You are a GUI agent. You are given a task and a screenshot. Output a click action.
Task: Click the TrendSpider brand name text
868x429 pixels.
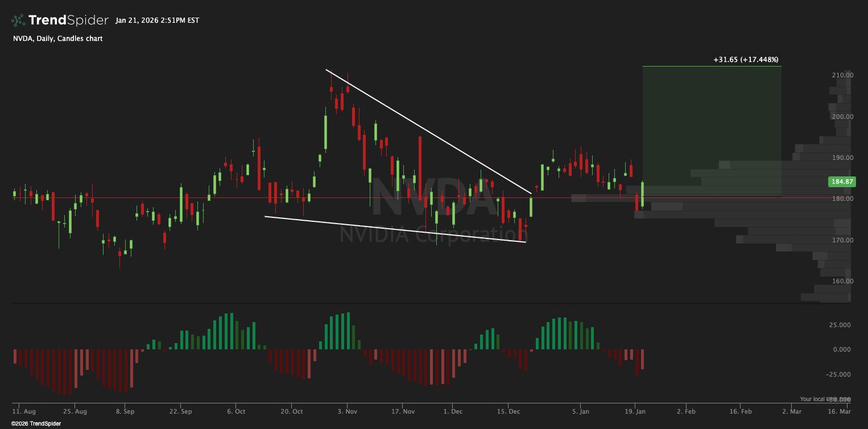point(68,20)
